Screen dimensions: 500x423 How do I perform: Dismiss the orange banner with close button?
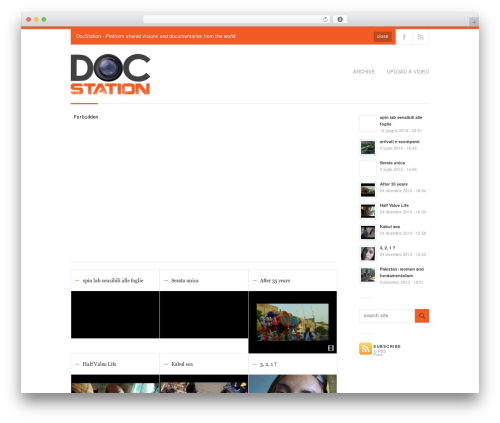tap(382, 36)
